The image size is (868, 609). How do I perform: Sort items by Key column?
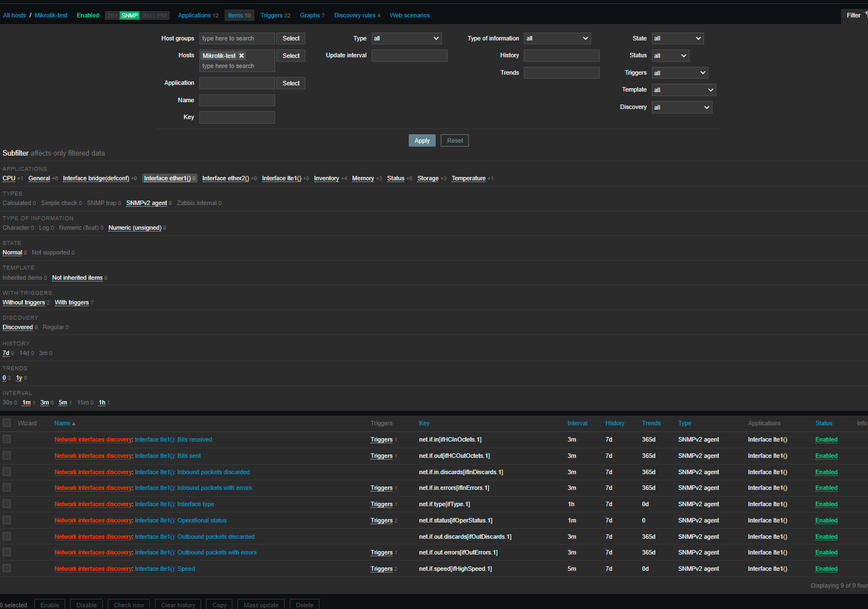point(424,423)
